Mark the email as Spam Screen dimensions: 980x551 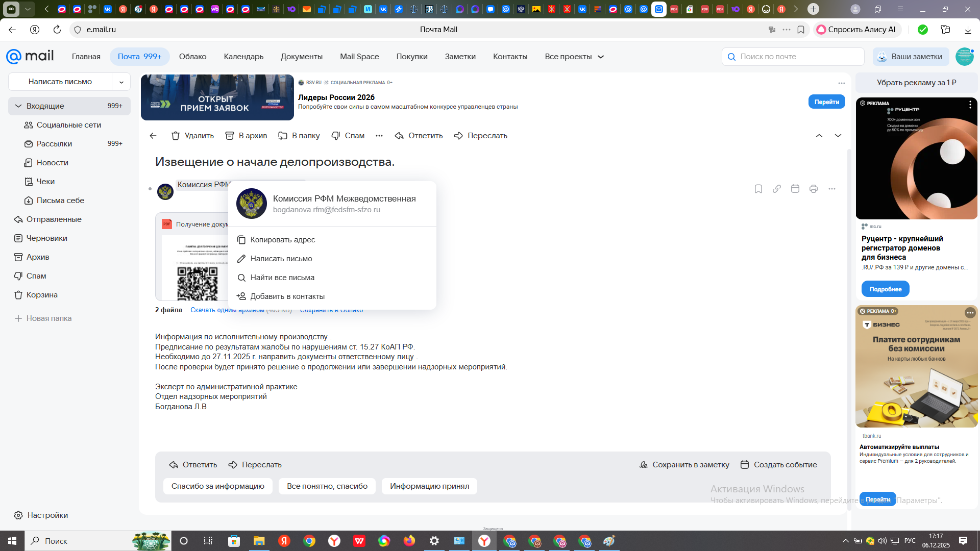tap(348, 136)
